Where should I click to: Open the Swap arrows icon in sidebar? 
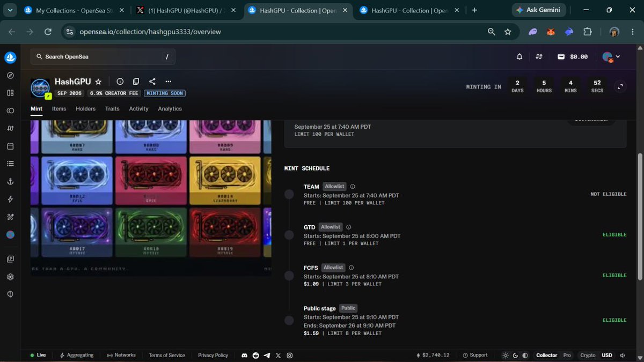[10, 128]
